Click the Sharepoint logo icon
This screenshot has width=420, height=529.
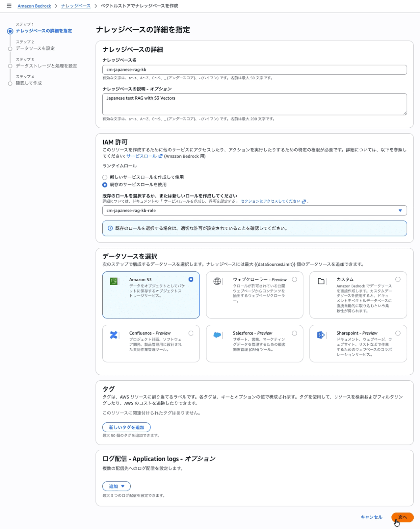tap(321, 335)
